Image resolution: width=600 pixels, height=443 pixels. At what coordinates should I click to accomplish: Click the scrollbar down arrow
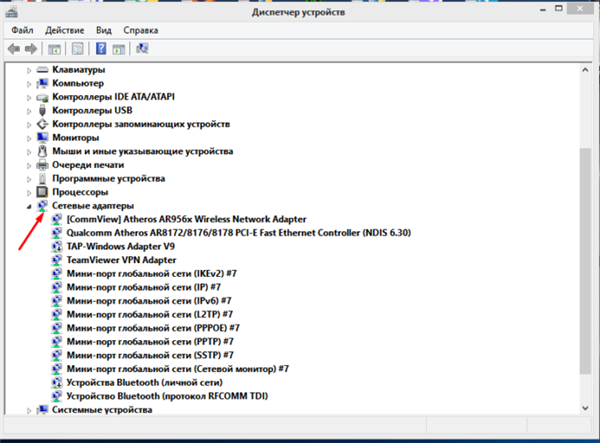coord(585,408)
